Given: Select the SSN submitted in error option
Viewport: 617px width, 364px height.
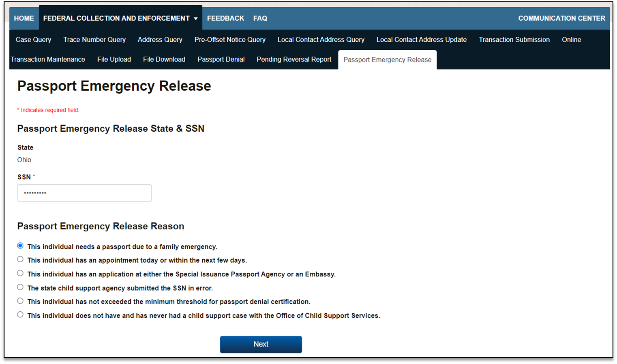Looking at the screenshot, I should (20, 287).
